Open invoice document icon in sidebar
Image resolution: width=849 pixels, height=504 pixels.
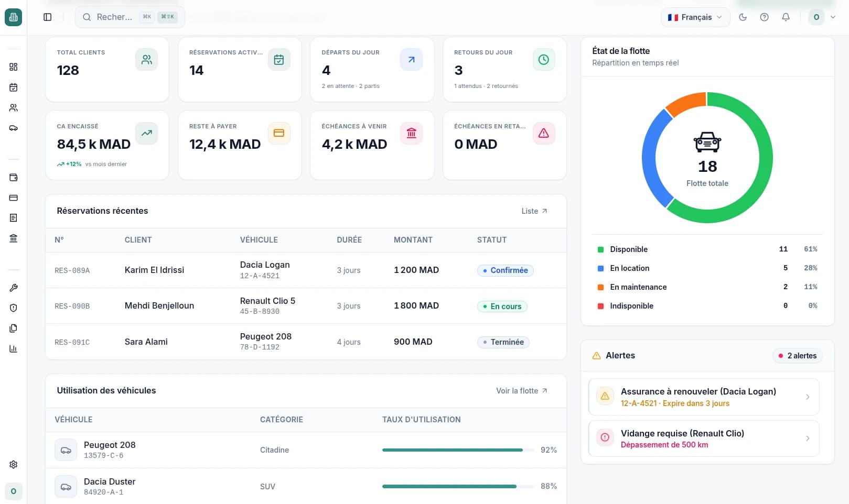pos(14,218)
